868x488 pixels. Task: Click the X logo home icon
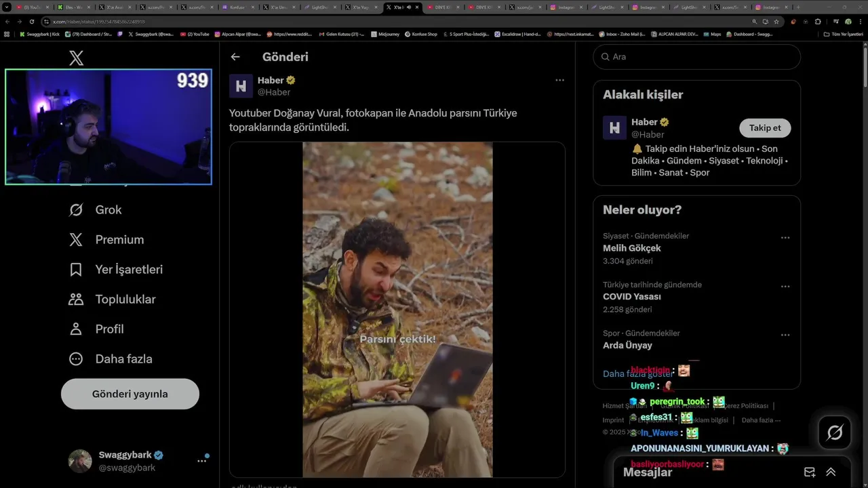pyautogui.click(x=77, y=58)
